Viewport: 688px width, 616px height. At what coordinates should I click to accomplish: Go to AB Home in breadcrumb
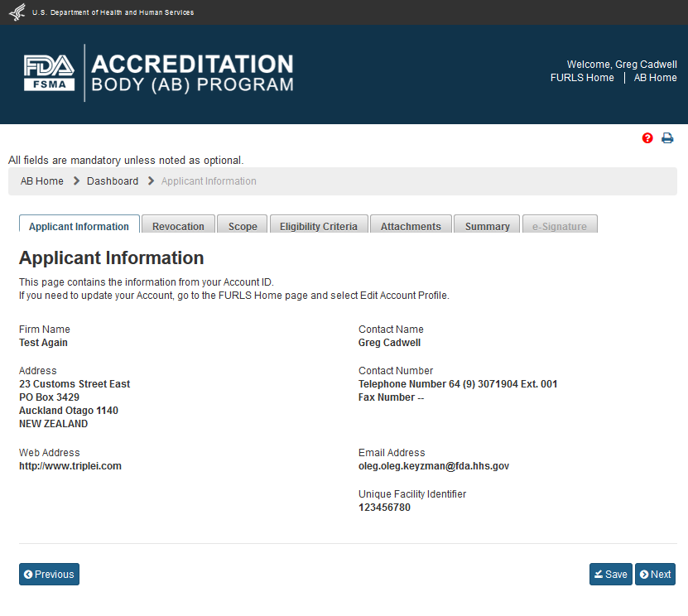(x=42, y=181)
